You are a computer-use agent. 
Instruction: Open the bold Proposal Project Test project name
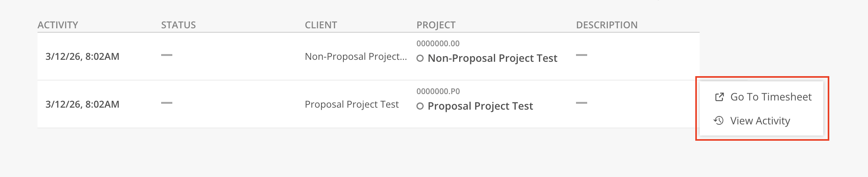pyautogui.click(x=480, y=106)
